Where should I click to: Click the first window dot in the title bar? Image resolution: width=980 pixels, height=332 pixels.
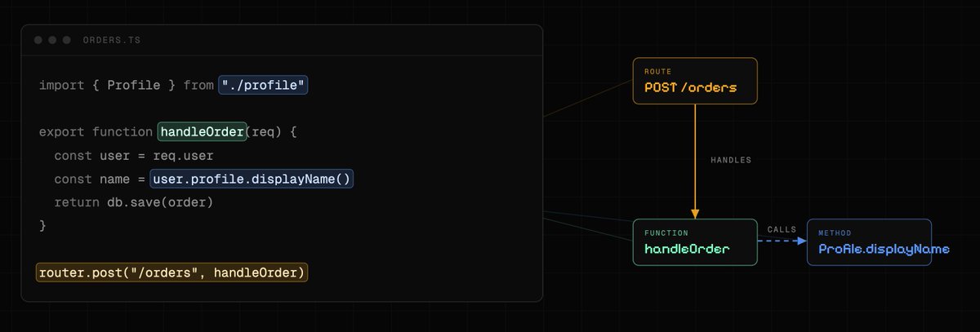[x=38, y=40]
